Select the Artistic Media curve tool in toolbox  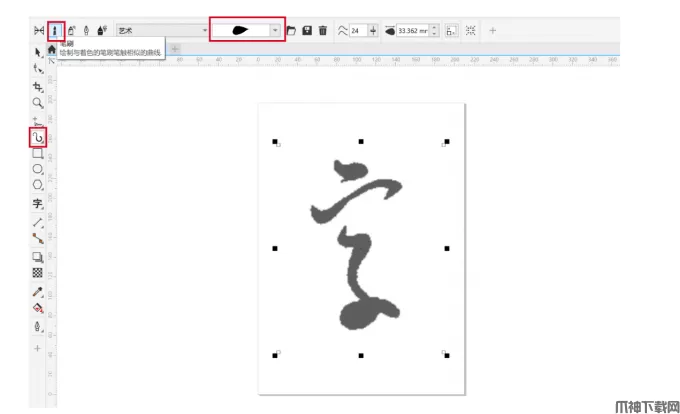click(x=38, y=137)
